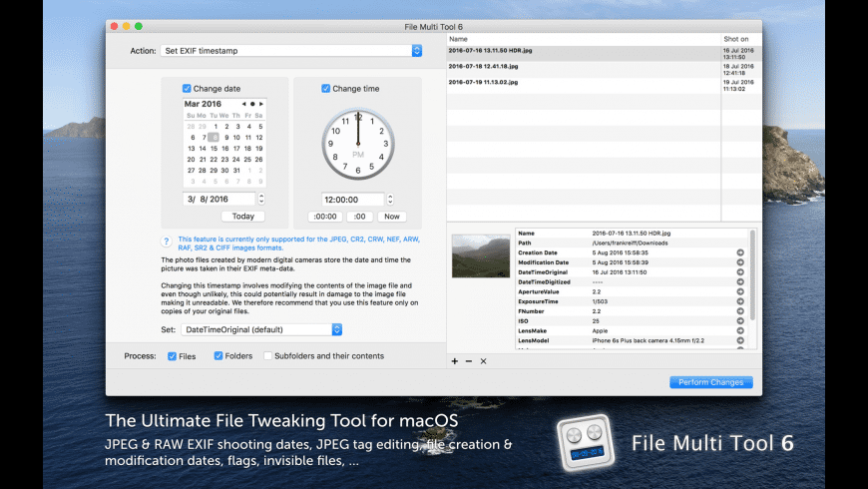
Task: Open the Set DateTimeOriginal dropdown
Action: 261,329
